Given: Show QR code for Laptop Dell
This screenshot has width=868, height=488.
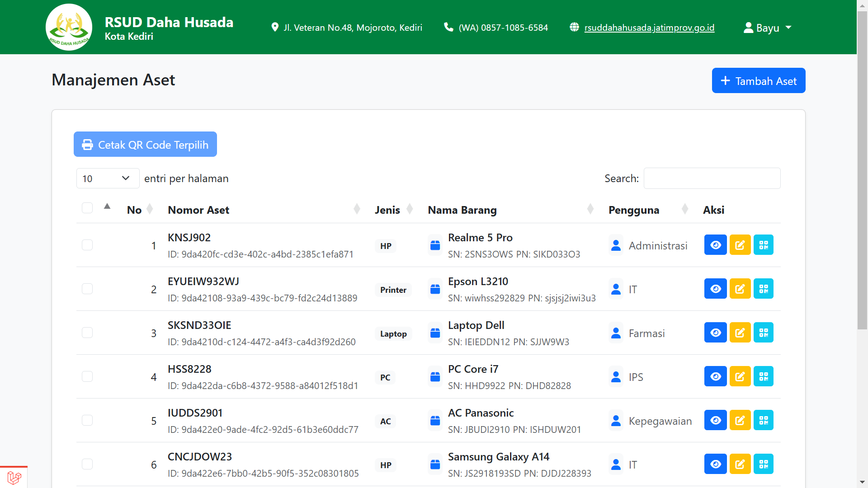Looking at the screenshot, I should [x=764, y=333].
